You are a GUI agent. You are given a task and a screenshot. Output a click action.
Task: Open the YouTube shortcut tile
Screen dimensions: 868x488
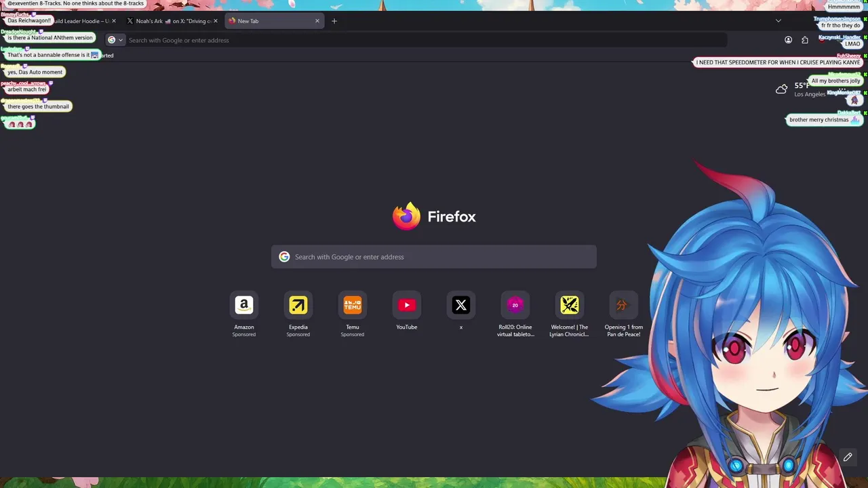[407, 306]
